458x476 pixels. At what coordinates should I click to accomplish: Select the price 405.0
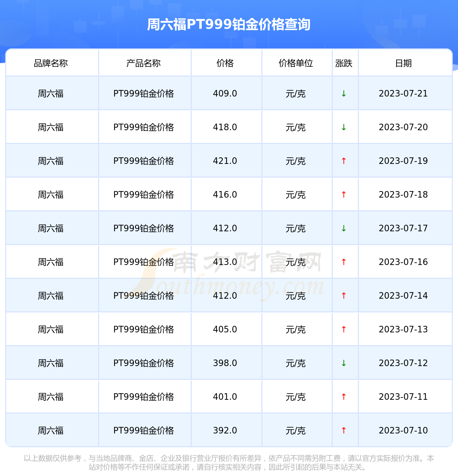click(225, 329)
